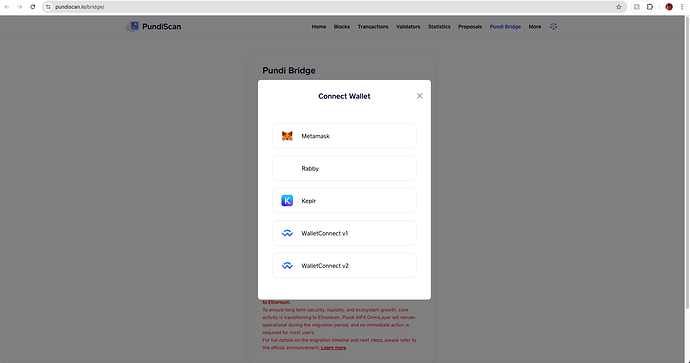Open the Validators page

[x=408, y=26]
